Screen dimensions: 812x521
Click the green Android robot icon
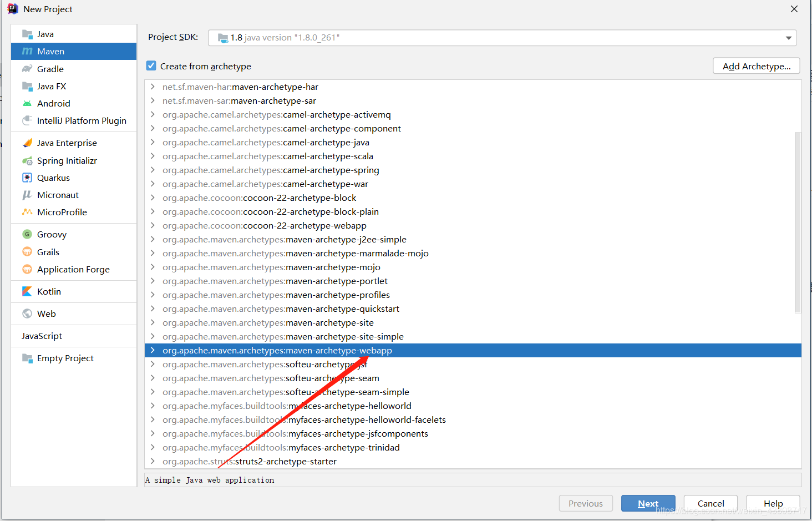point(27,103)
